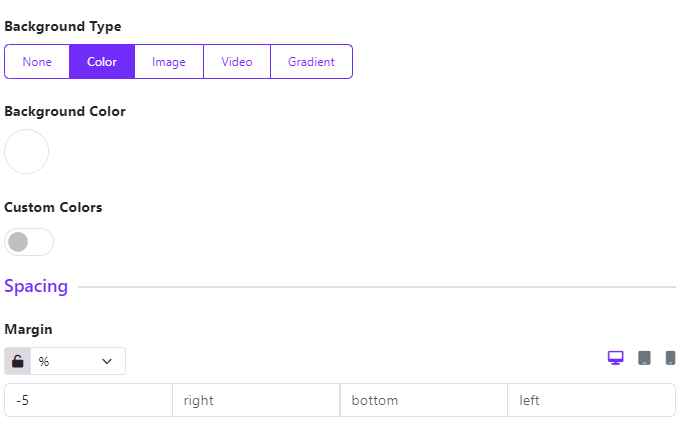Choose the Color background type
Image resolution: width=683 pixels, height=438 pixels.
pyautogui.click(x=102, y=62)
